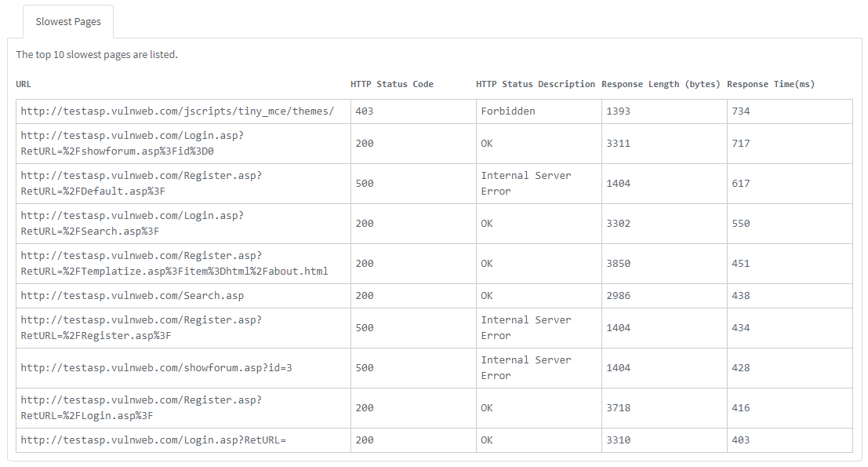The image size is (868, 467).
Task: Select the 734 response time cell
Action: click(x=740, y=111)
